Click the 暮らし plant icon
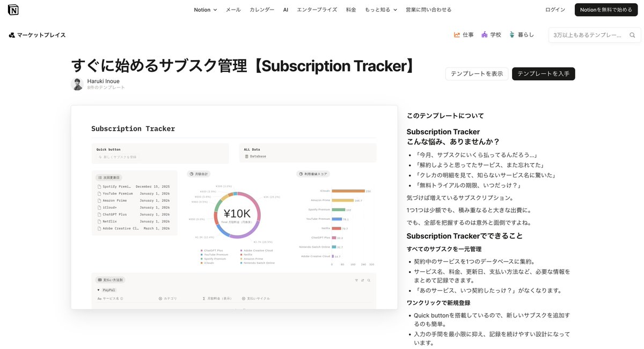Image resolution: width=644 pixels, height=349 pixels. click(512, 35)
